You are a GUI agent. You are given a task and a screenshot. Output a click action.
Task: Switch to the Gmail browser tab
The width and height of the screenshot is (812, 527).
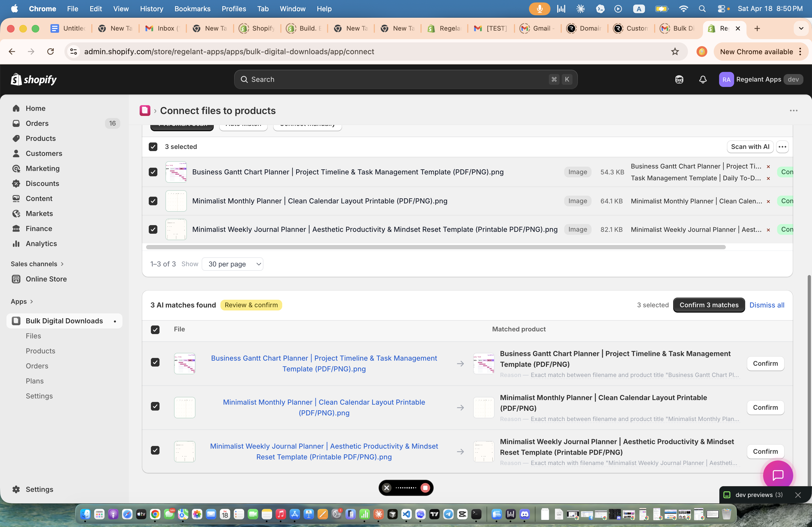coord(537,29)
